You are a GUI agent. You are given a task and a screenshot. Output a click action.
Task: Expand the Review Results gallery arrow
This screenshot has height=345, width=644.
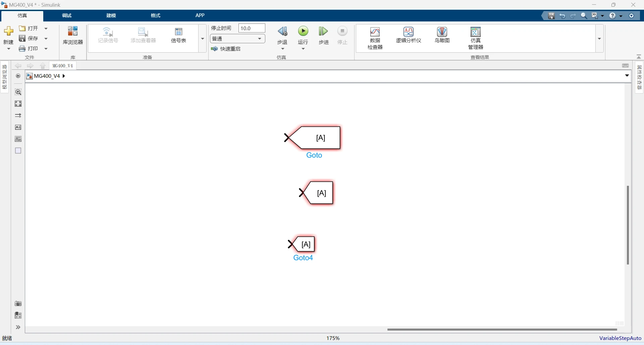coord(599,39)
